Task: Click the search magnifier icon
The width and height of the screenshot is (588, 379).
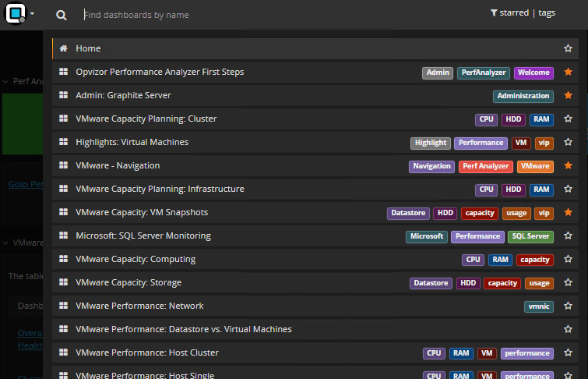Action: click(x=62, y=15)
